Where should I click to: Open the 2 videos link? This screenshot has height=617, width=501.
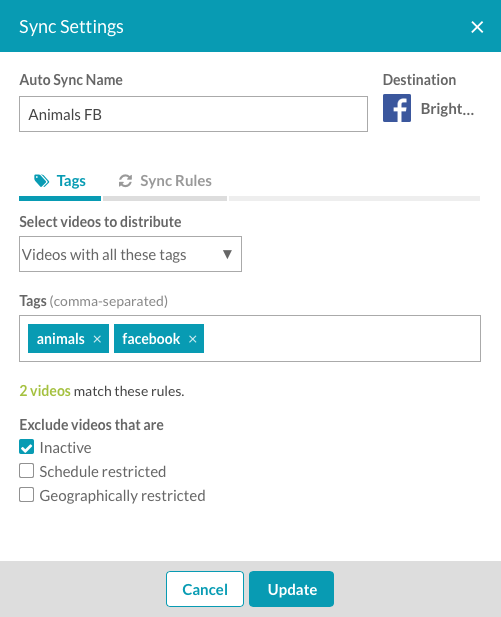(45, 391)
